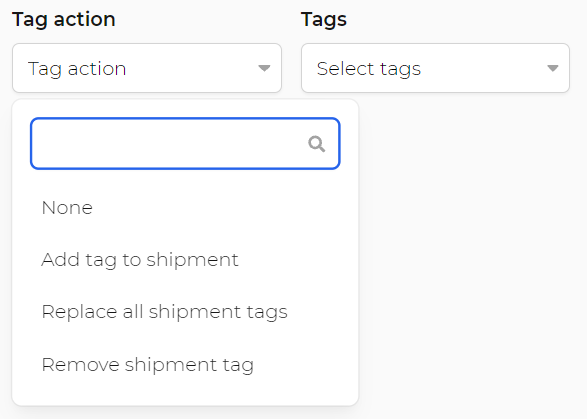Click inside the blue-outlined search box
Image resolution: width=587 pixels, height=419 pixels.
coord(185,144)
